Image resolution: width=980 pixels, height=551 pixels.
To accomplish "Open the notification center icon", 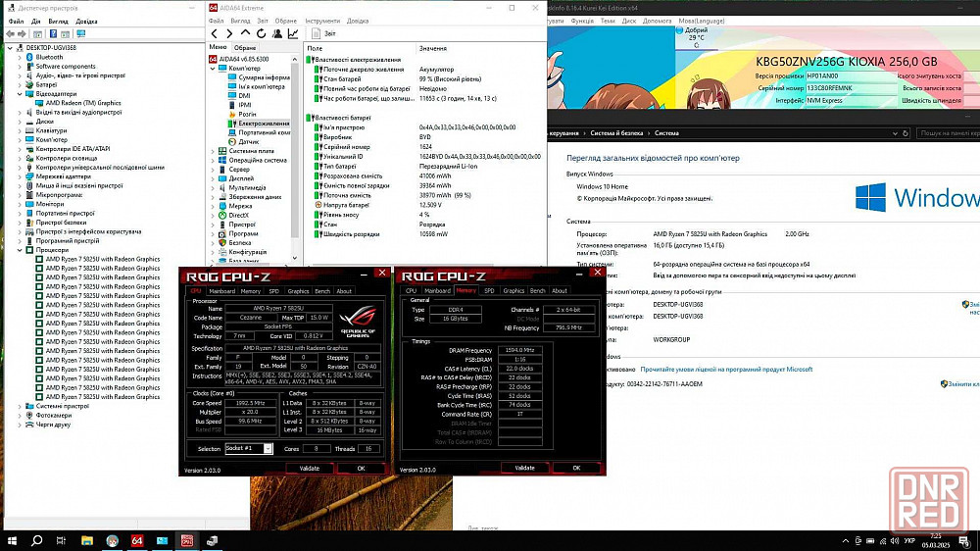I will point(964,541).
